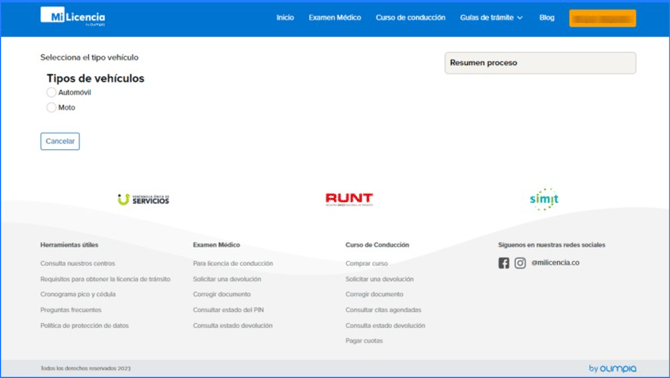Click the MiLicencia logo

coord(73,17)
